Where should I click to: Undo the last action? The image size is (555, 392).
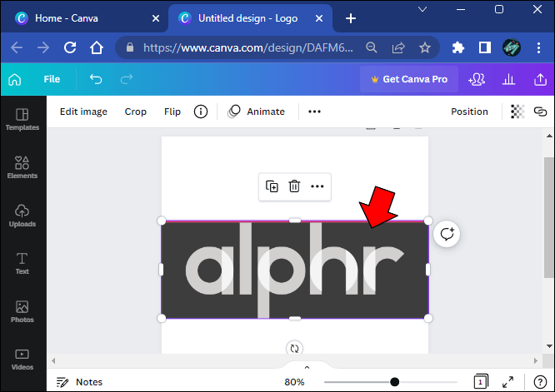(96, 79)
